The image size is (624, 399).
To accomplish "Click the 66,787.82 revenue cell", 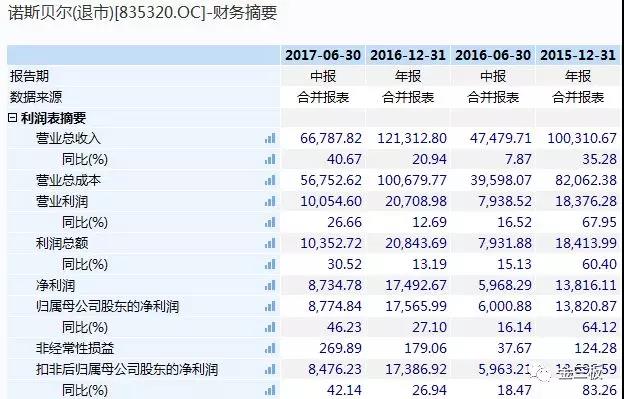I will 331,138.
